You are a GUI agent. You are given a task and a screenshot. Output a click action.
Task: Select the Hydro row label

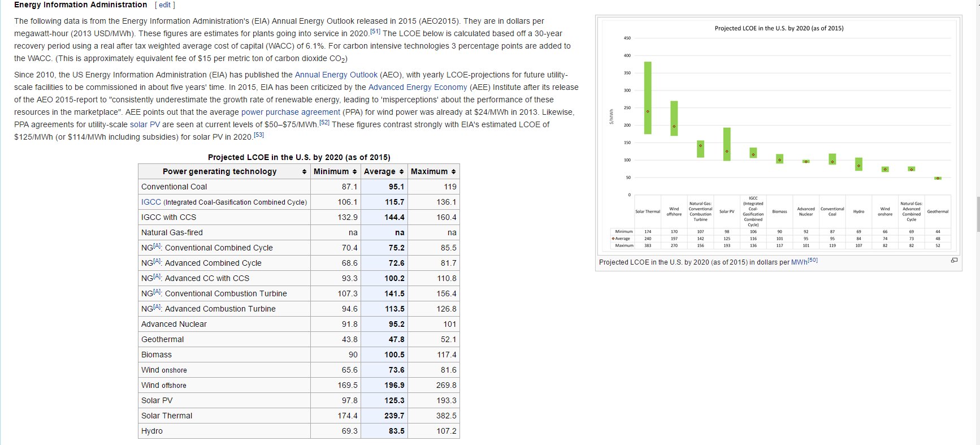click(x=152, y=431)
